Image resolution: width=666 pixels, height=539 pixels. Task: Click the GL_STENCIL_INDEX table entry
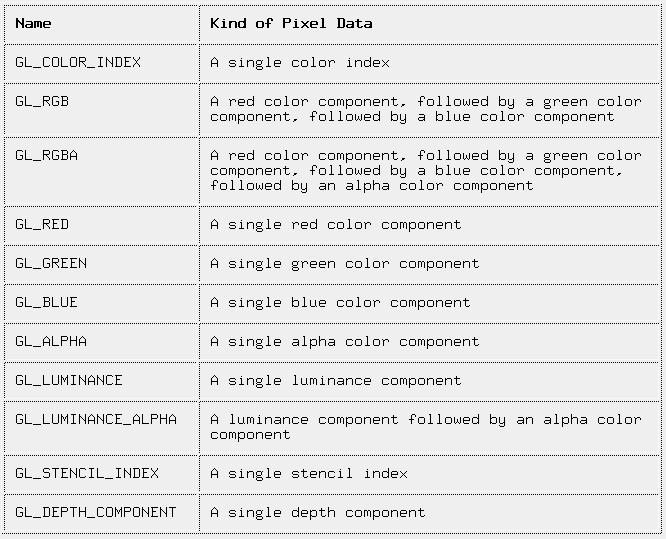[87, 473]
